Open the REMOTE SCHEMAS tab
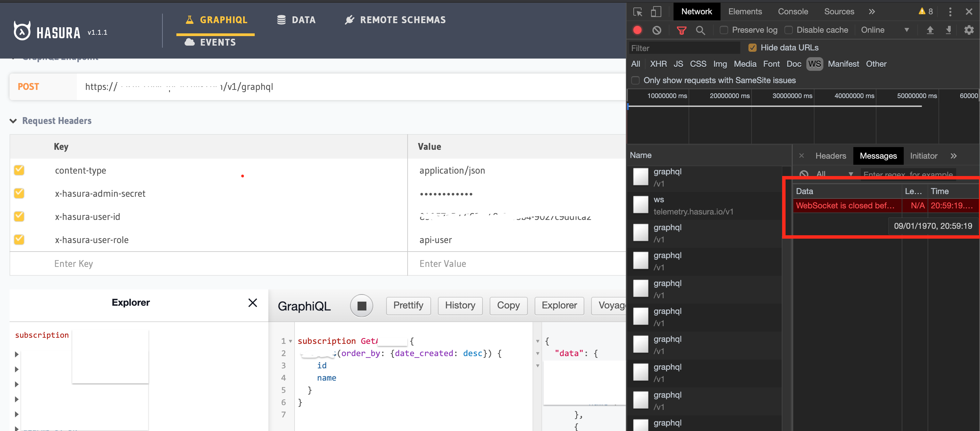980x431 pixels. click(x=395, y=20)
